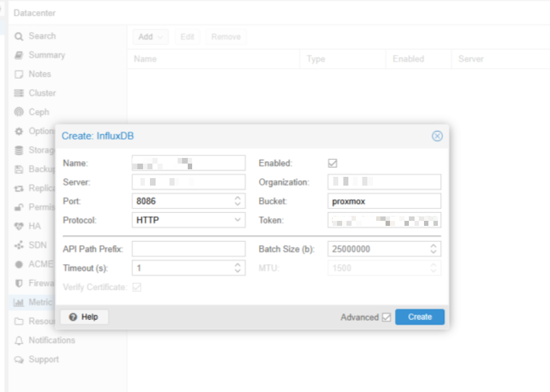
Task: Click the ACME certificate icon
Action: 19,264
